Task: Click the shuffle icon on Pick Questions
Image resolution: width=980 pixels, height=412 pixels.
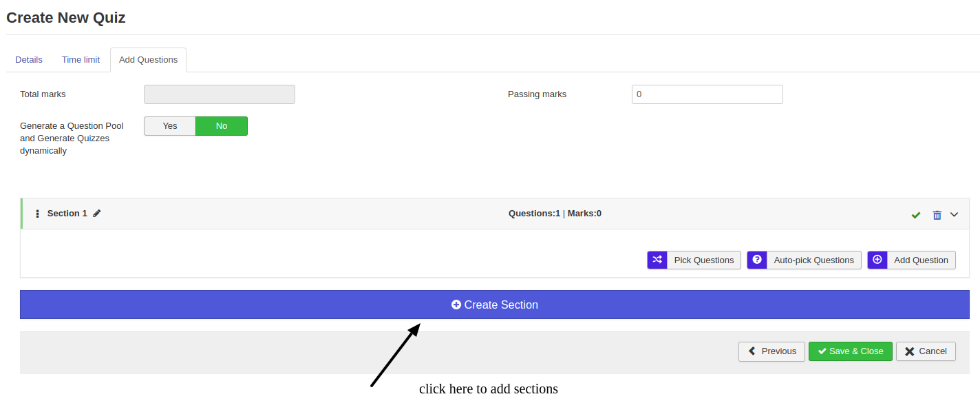Action: [657, 260]
